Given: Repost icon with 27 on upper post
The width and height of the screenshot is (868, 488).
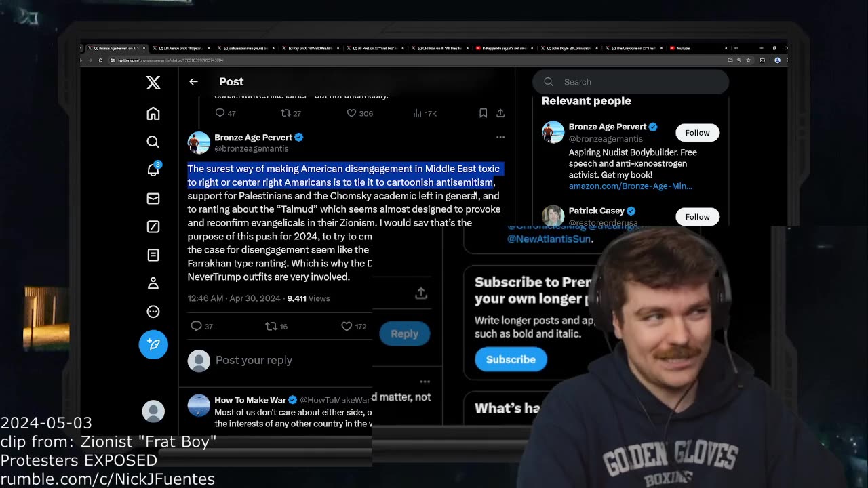Looking at the screenshot, I should click(x=285, y=113).
